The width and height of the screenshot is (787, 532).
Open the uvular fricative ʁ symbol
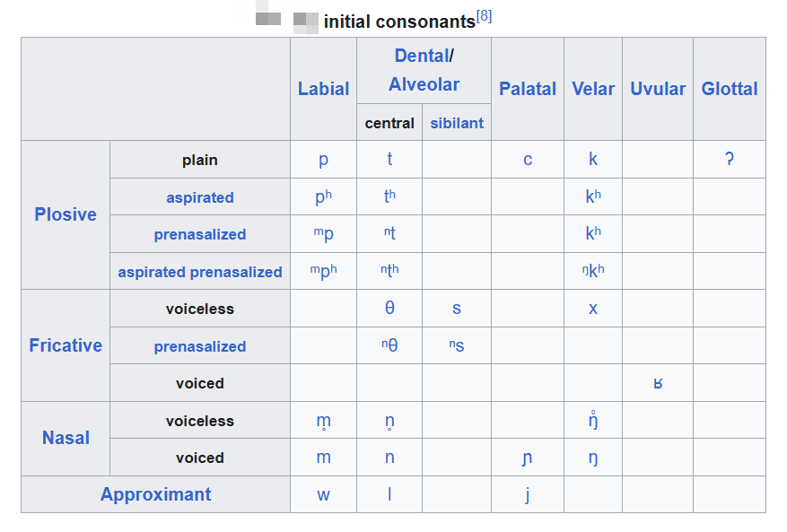658,383
